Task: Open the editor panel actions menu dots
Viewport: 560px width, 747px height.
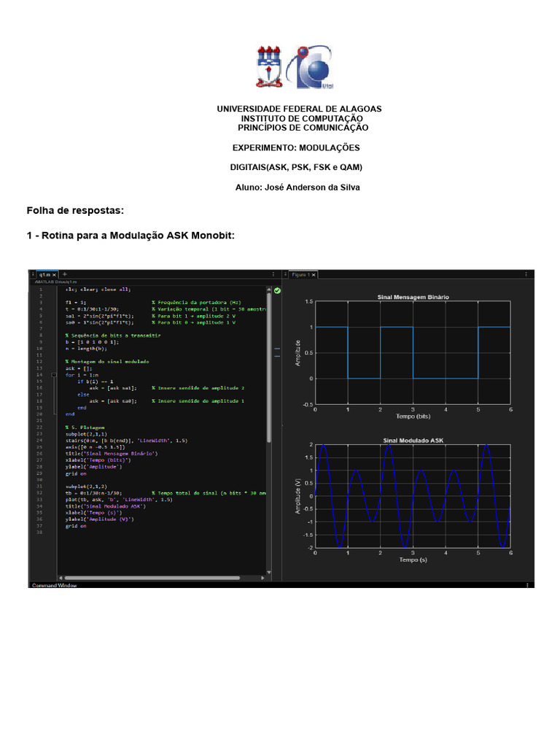Action: (273, 274)
